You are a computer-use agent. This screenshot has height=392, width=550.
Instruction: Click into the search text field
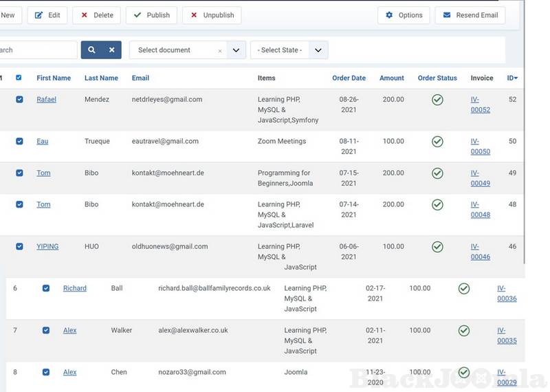click(x=38, y=50)
